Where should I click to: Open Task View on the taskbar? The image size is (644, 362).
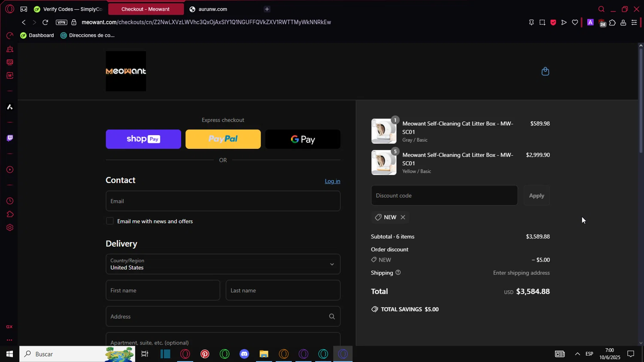145,354
